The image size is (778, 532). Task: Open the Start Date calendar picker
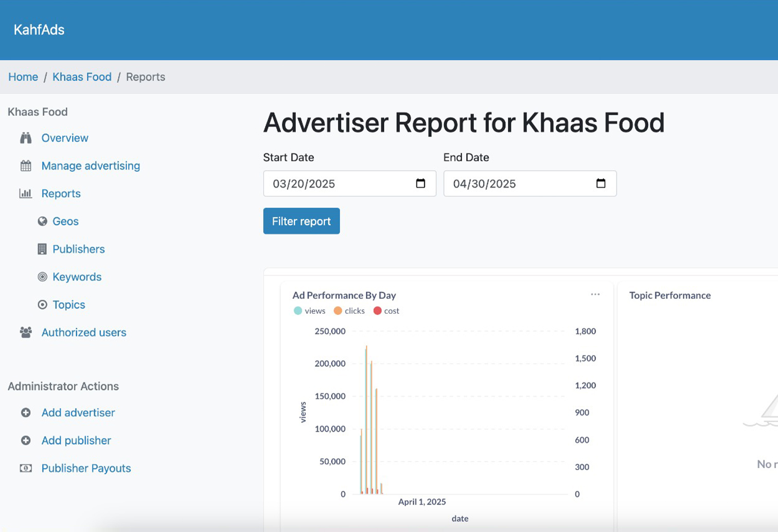click(420, 184)
